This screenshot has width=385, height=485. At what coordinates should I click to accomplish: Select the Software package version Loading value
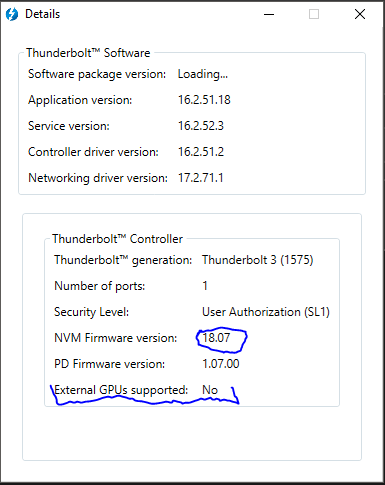point(203,74)
